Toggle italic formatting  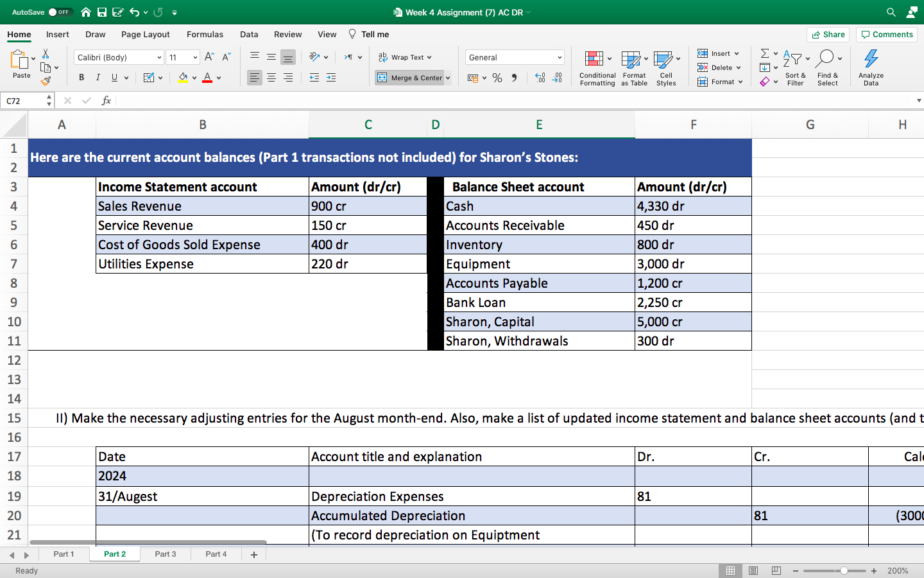pyautogui.click(x=98, y=77)
